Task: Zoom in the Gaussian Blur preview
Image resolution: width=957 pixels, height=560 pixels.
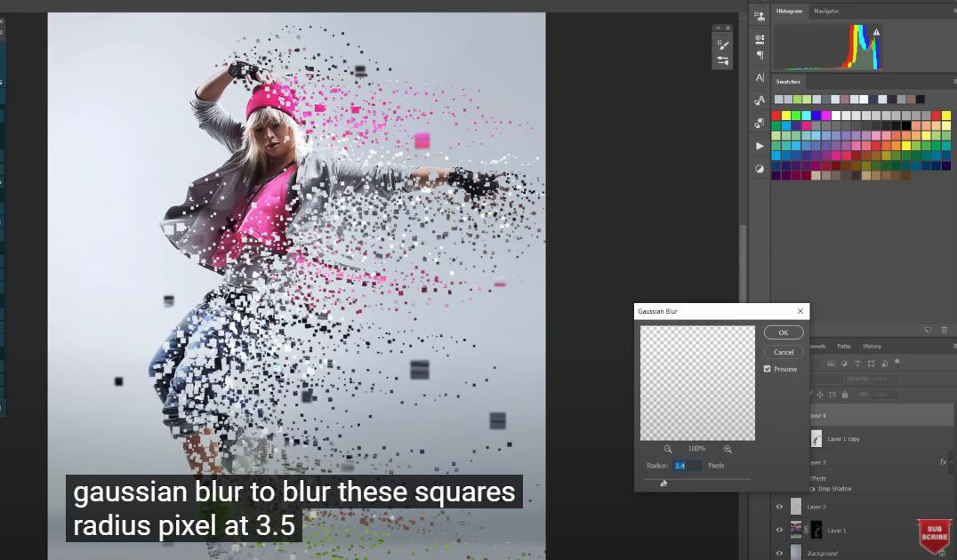Action: [x=728, y=449]
